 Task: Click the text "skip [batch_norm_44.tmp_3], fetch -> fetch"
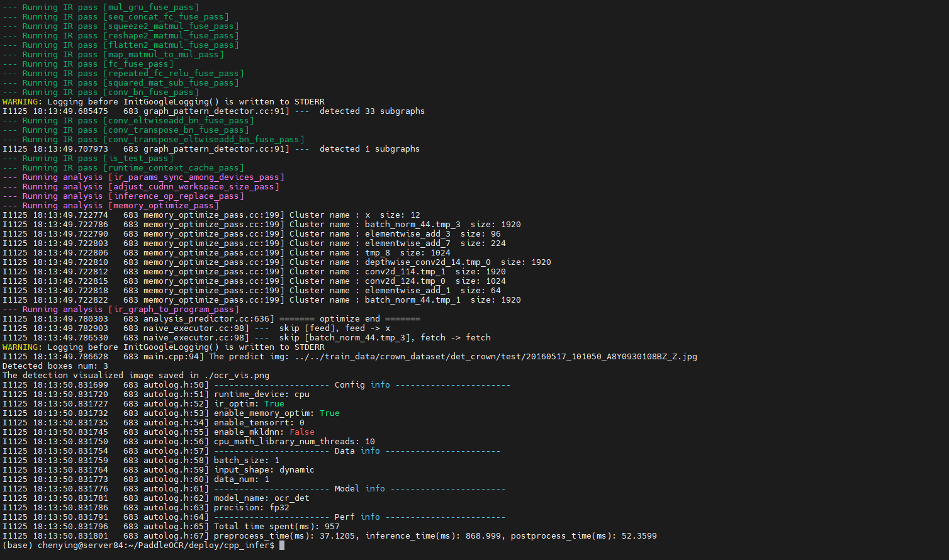point(385,338)
